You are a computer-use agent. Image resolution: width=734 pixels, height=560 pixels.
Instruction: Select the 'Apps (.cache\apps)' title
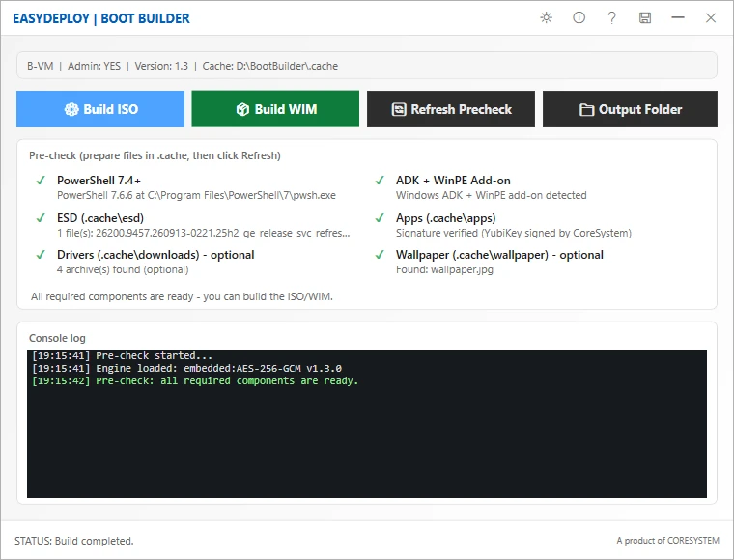point(445,218)
